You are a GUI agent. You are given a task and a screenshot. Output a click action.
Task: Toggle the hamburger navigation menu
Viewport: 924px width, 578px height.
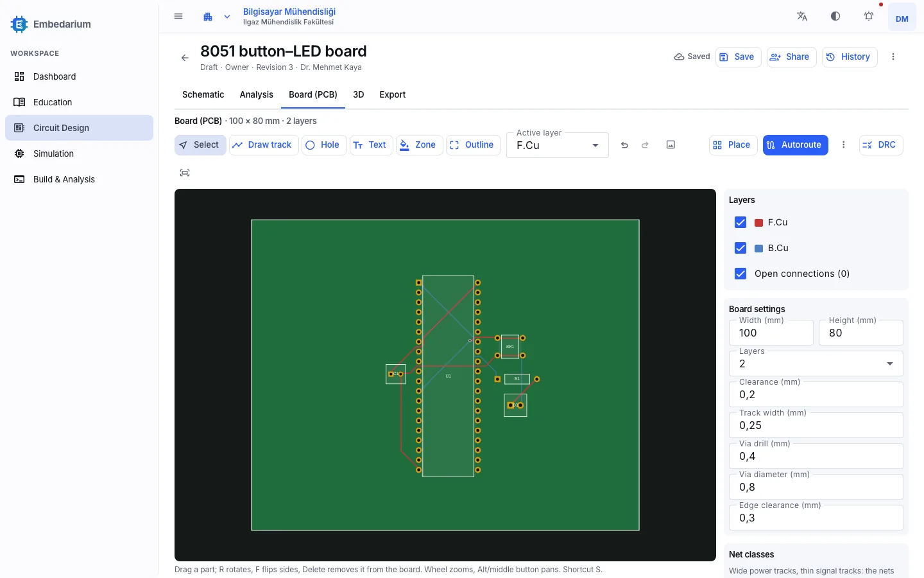pyautogui.click(x=178, y=17)
